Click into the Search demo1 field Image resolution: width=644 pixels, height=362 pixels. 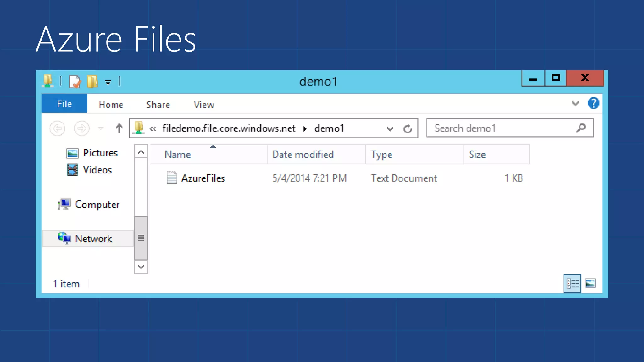[x=510, y=128]
